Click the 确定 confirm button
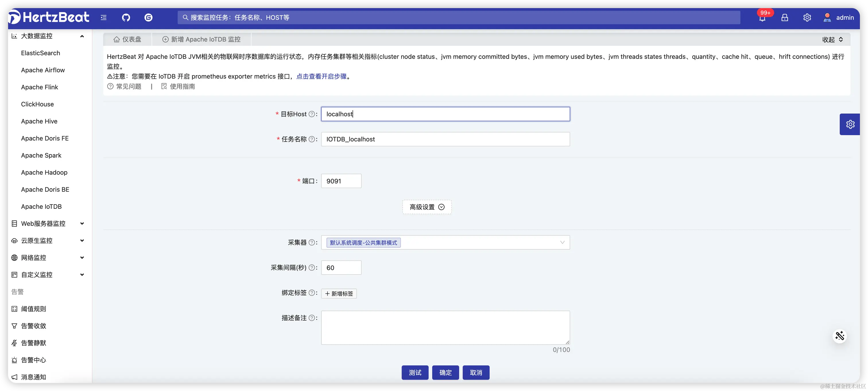 click(445, 372)
